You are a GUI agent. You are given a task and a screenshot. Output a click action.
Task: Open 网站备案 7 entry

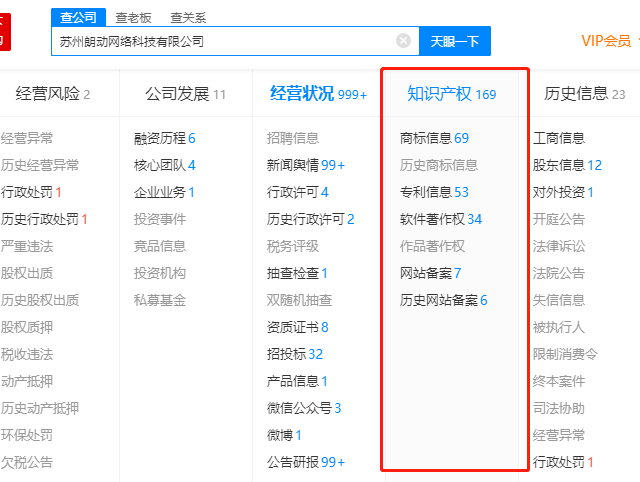coord(431,273)
